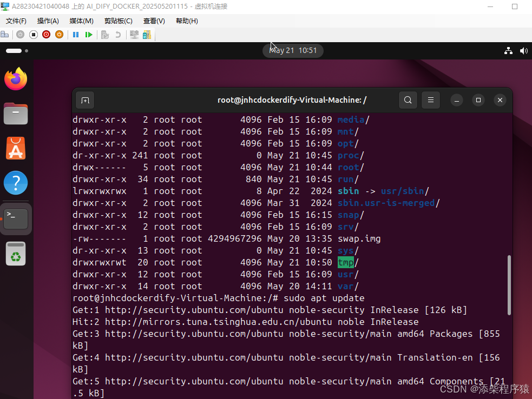The image size is (532, 399).
Task: Click the green Reset/resume VM icon
Action: coord(89,35)
